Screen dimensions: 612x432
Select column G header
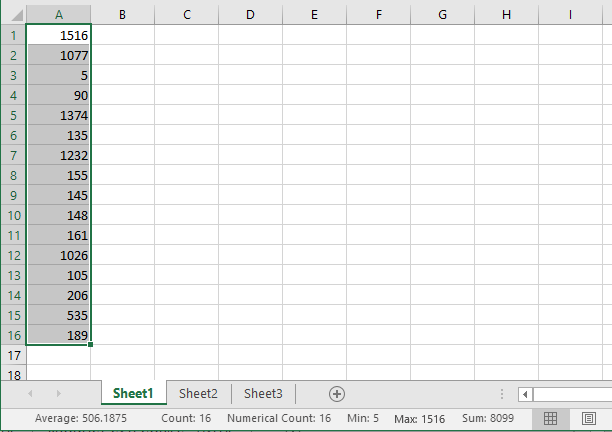tap(443, 15)
